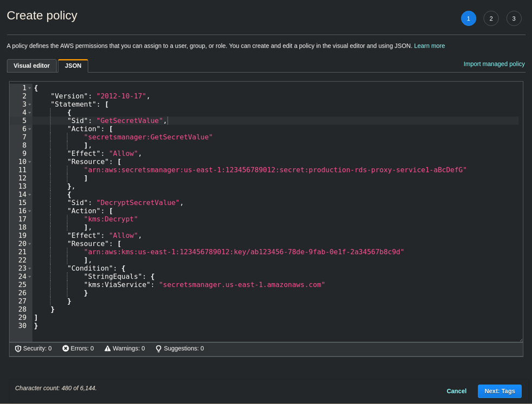This screenshot has width=532, height=404.
Task: Collapse the StringEquals object on line 24
Action: (29, 276)
